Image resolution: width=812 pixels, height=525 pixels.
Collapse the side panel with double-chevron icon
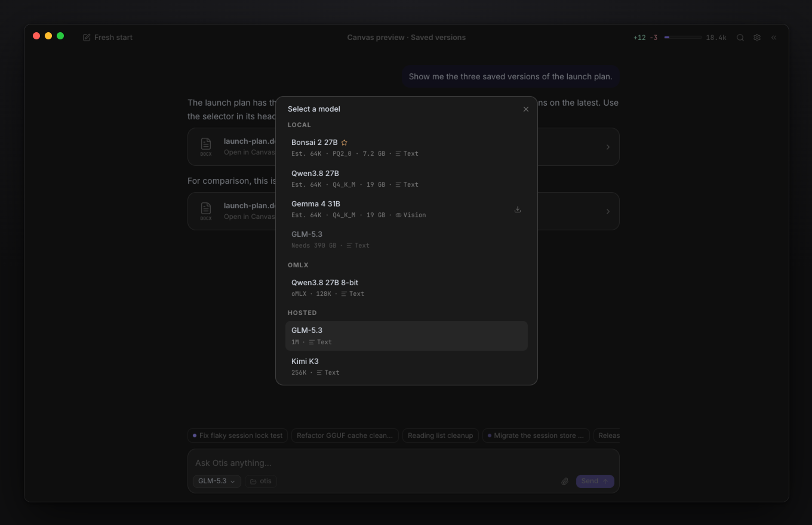click(774, 38)
